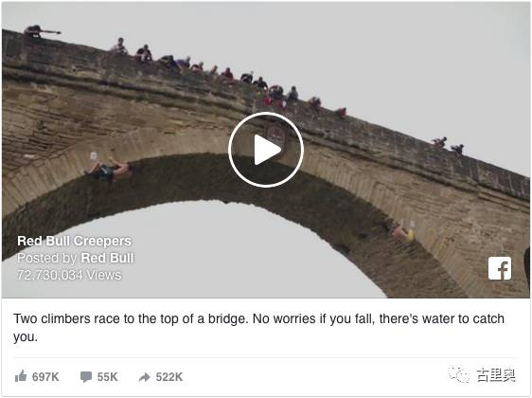Select the 522K shares count

coord(168,377)
